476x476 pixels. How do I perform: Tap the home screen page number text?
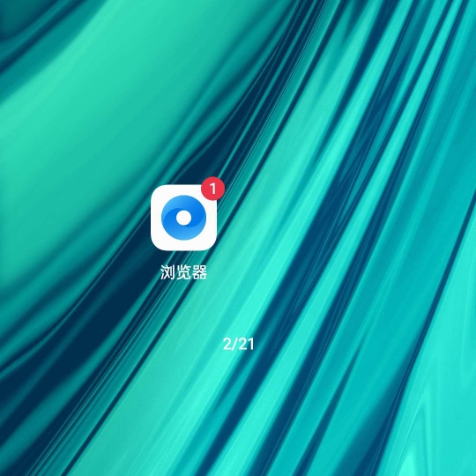238,345
